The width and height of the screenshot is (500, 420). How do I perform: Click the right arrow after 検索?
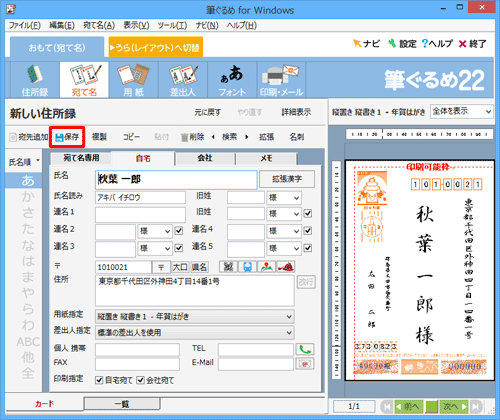coord(247,137)
